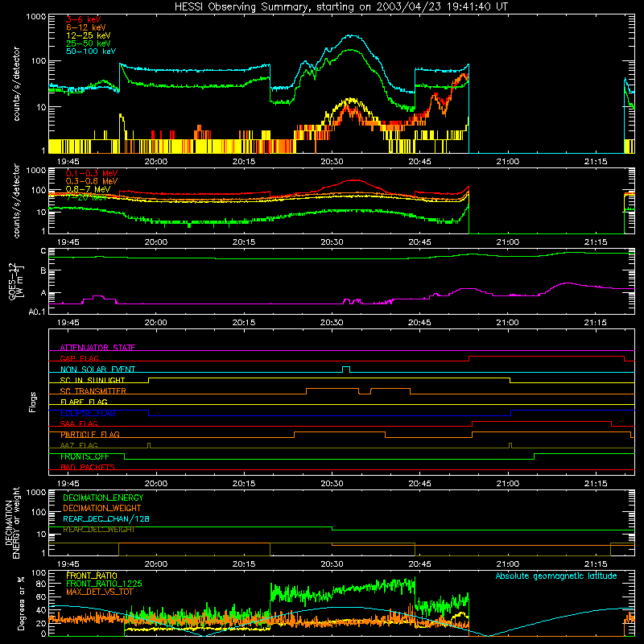Select the ECLIPSE_FLAG label

(x=88, y=413)
